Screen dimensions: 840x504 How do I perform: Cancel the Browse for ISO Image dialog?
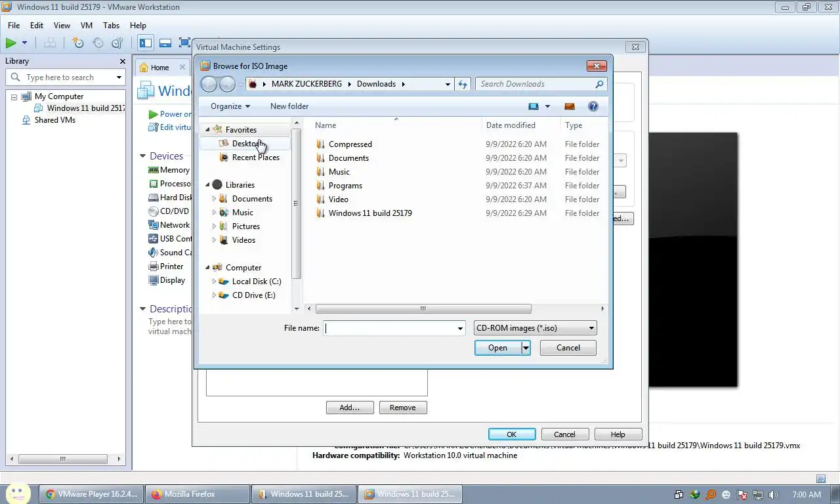click(x=568, y=348)
